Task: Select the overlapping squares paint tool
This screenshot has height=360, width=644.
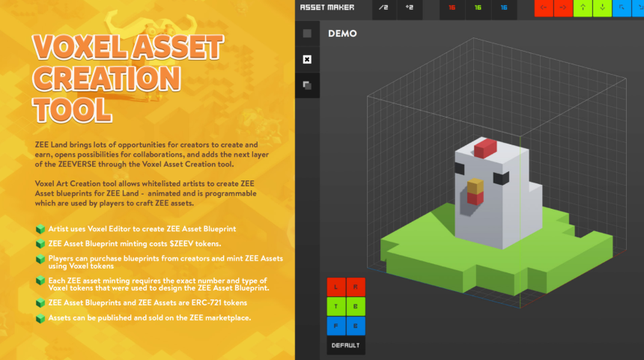Action: pyautogui.click(x=307, y=85)
